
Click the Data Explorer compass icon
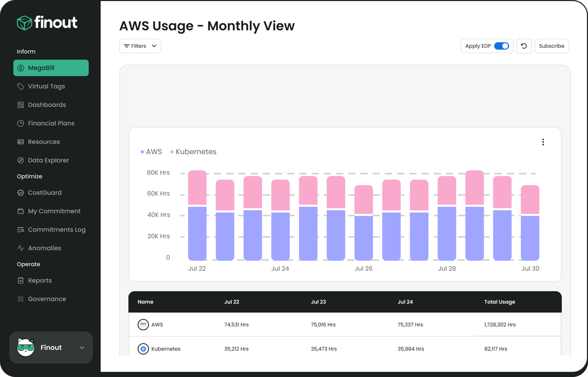pyautogui.click(x=21, y=160)
